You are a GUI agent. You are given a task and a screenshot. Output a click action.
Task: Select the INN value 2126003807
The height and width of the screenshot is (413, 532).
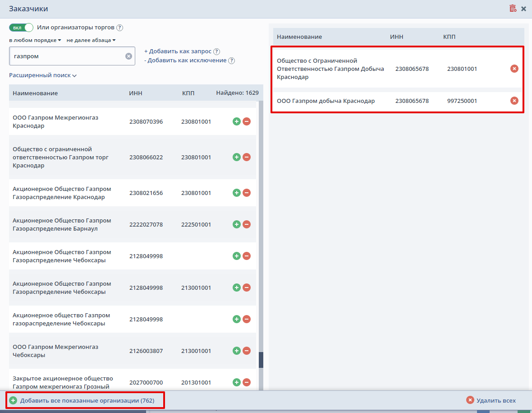point(146,351)
